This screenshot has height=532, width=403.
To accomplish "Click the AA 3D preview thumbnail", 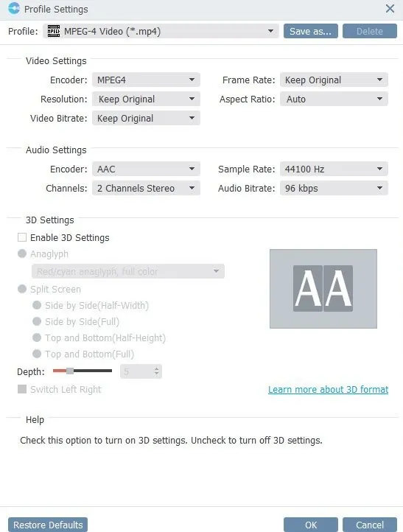I will point(323,289).
